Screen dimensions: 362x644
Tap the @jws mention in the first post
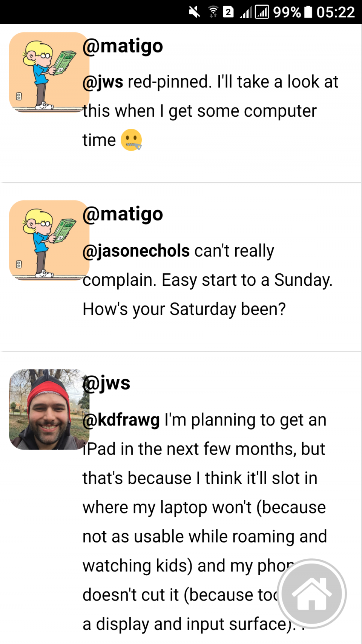pos(102,81)
